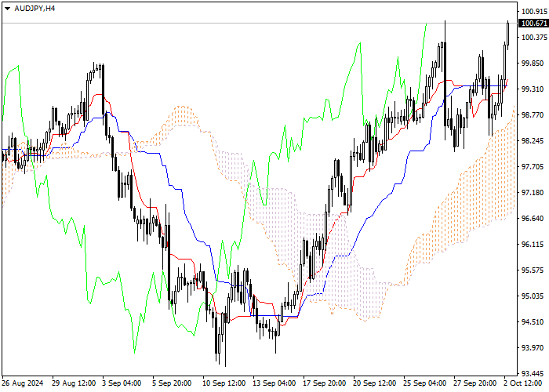549x392 pixels.
Task: Click the 99.850 price level label
Action: [x=533, y=64]
